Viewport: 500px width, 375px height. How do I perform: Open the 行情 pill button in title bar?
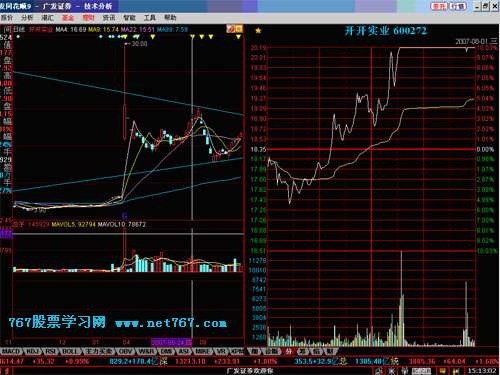(458, 6)
